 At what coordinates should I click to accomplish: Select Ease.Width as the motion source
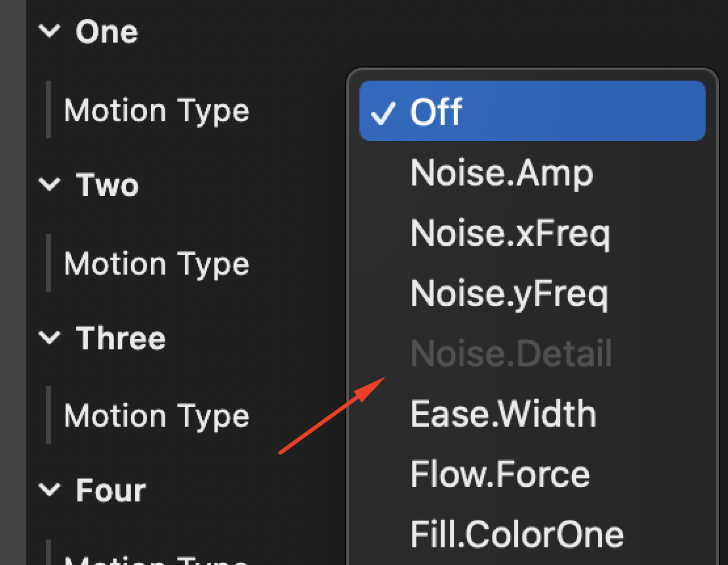503,414
